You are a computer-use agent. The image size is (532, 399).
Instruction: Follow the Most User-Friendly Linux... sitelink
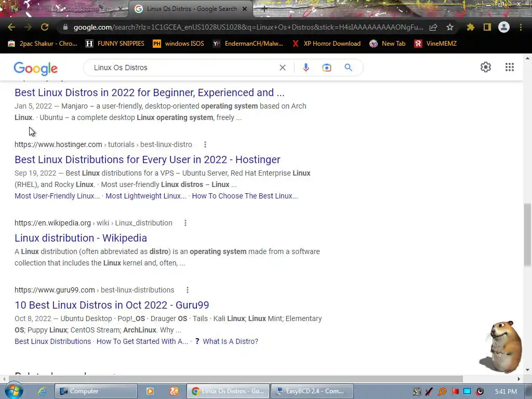tap(57, 196)
